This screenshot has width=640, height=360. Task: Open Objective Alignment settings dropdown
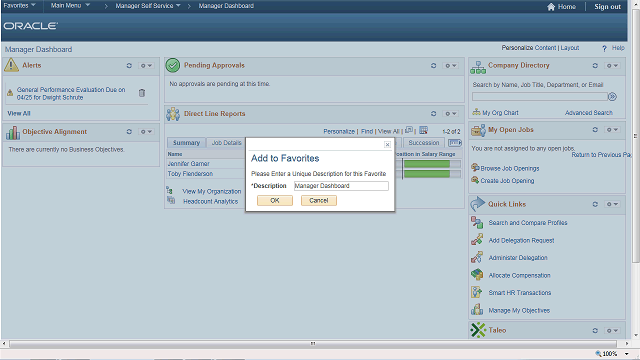tap(146, 131)
